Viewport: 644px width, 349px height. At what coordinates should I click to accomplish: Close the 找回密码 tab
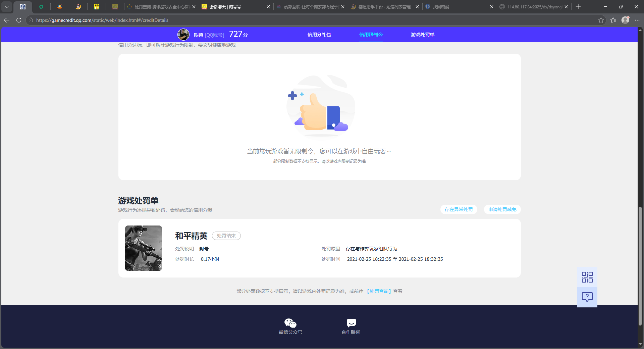click(492, 7)
